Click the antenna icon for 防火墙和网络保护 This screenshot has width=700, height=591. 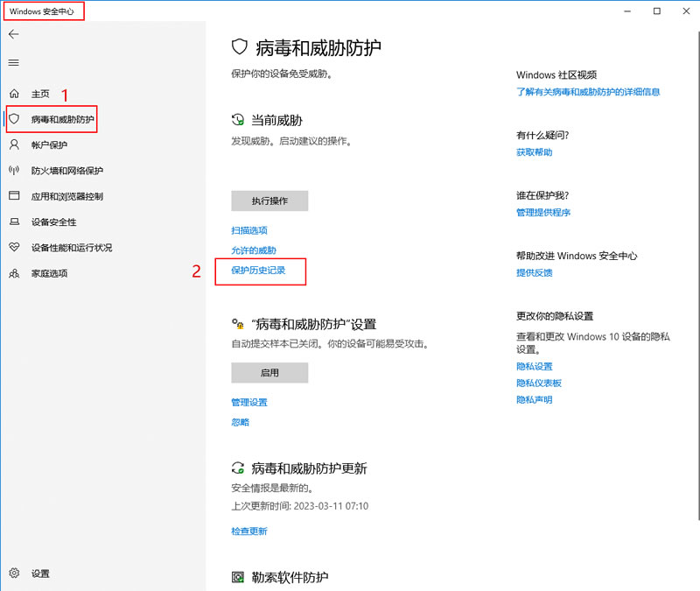[14, 170]
